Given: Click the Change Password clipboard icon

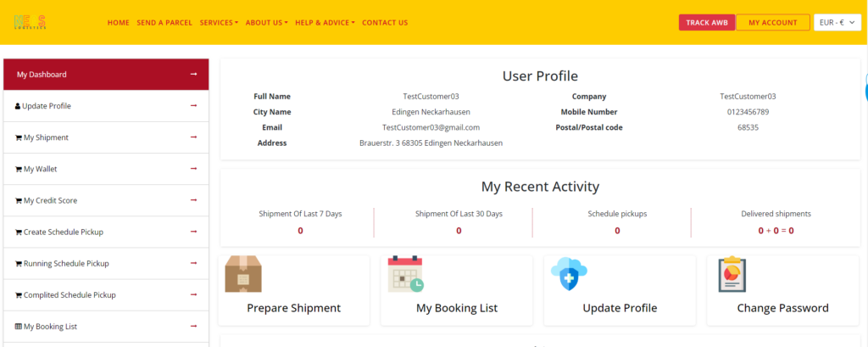Looking at the screenshot, I should tap(732, 274).
